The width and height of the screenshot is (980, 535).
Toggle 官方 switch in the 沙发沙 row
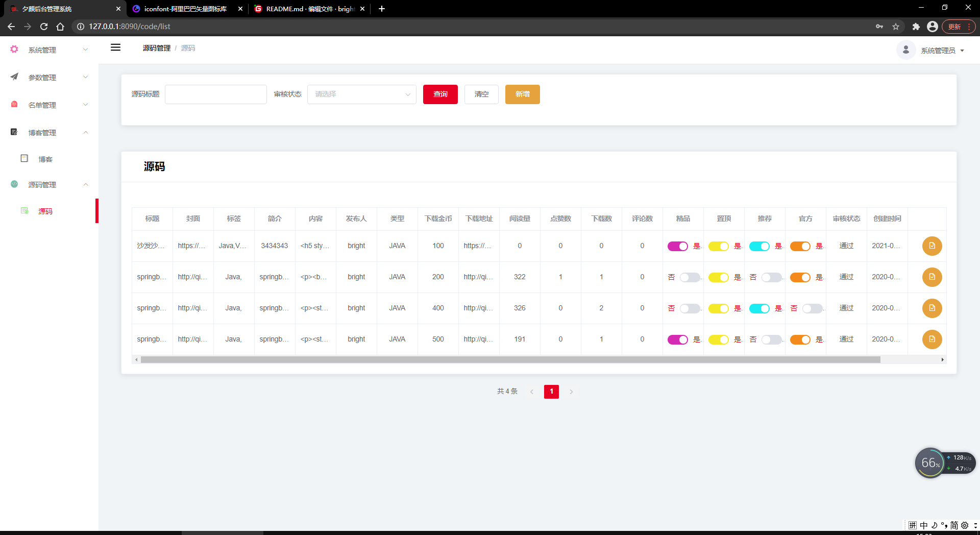[x=800, y=247]
